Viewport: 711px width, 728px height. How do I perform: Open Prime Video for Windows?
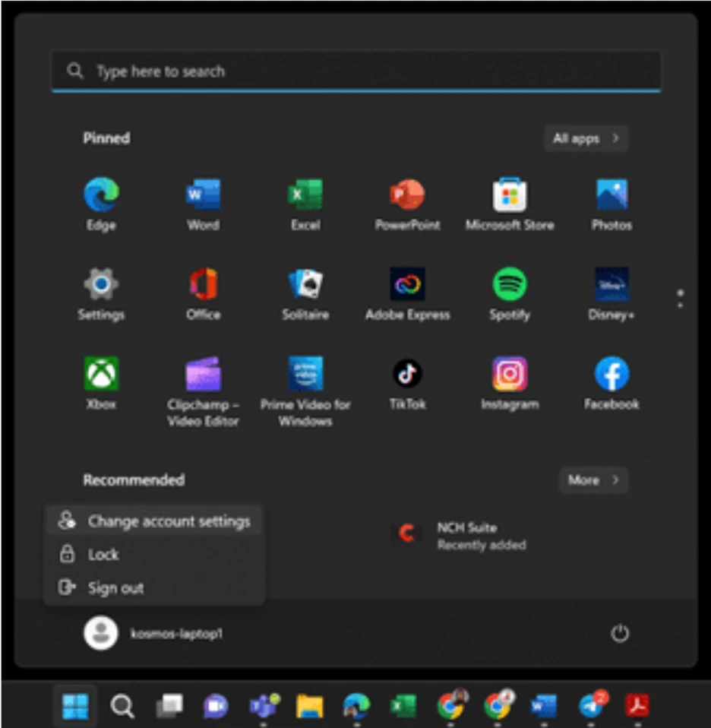point(305,391)
